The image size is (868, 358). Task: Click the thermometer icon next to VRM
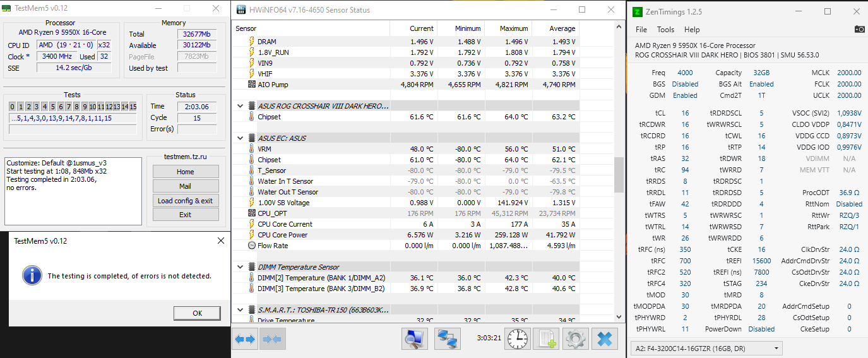click(x=251, y=149)
